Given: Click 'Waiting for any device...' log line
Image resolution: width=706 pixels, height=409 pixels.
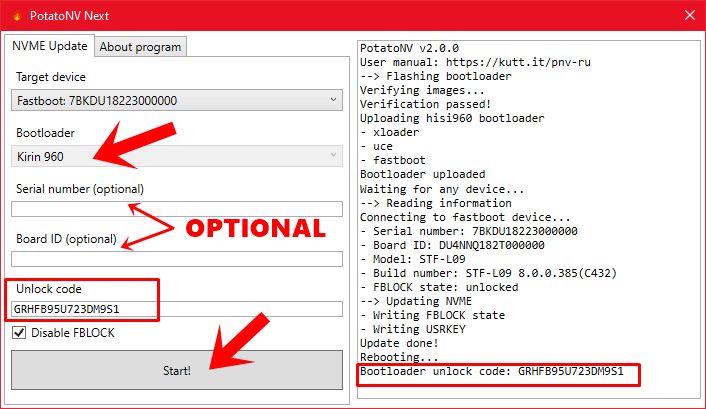Looking at the screenshot, I should click(x=442, y=189).
